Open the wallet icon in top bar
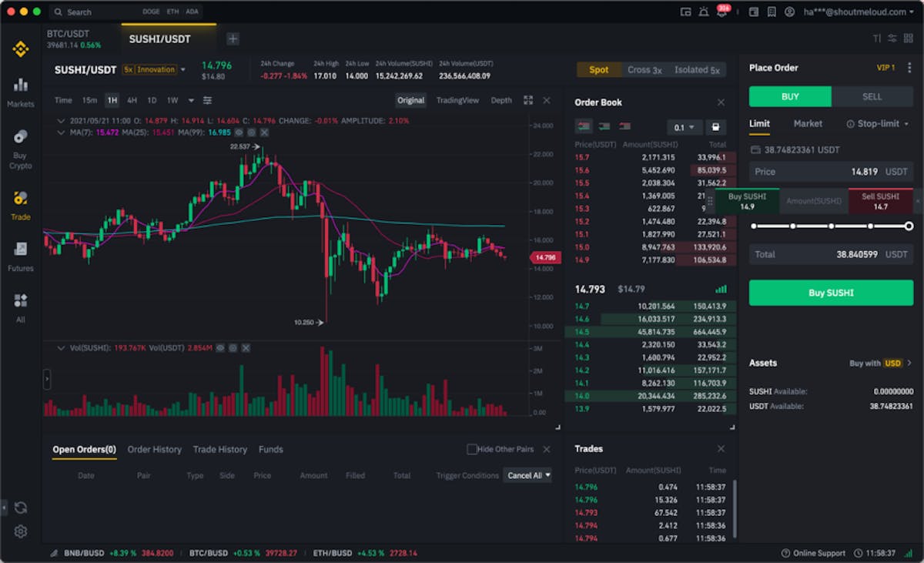This screenshot has height=563, width=924. 754,12
